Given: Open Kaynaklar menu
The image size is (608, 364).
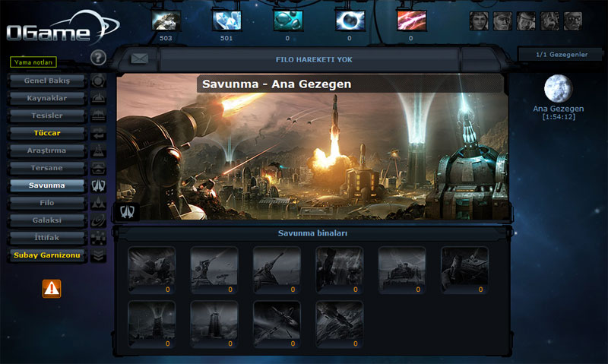Looking at the screenshot, I should [47, 98].
